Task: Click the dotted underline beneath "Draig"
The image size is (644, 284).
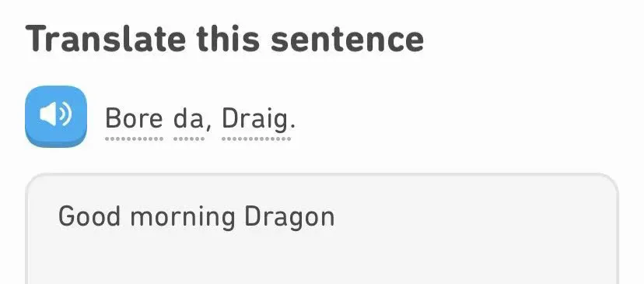Action: pos(257,139)
